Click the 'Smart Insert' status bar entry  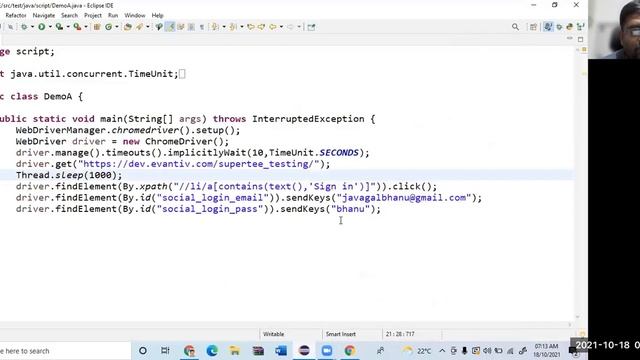[341, 334]
